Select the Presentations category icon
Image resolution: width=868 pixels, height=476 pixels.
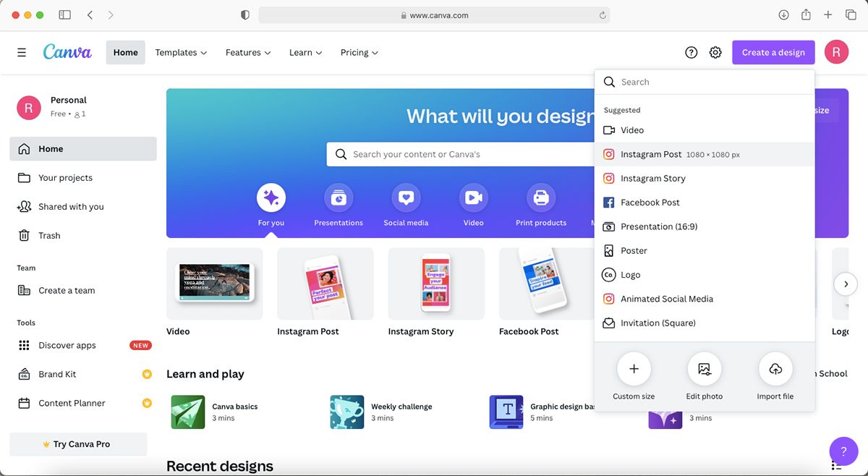(339, 197)
